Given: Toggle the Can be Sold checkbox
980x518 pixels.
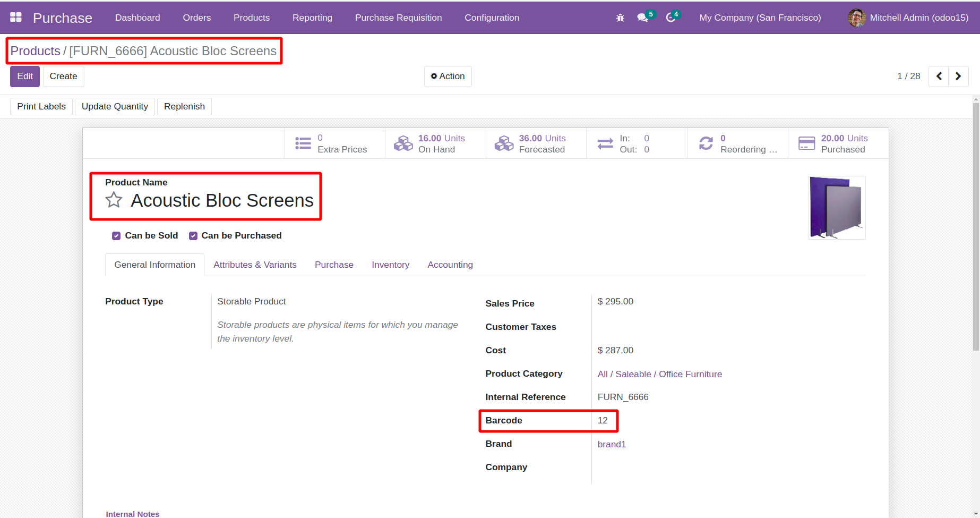Looking at the screenshot, I should (x=116, y=236).
